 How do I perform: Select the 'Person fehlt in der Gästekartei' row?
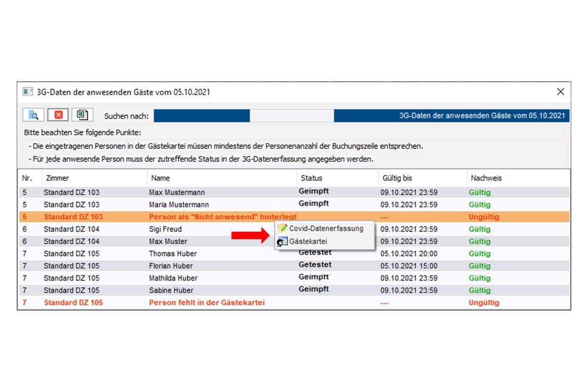[x=206, y=303]
